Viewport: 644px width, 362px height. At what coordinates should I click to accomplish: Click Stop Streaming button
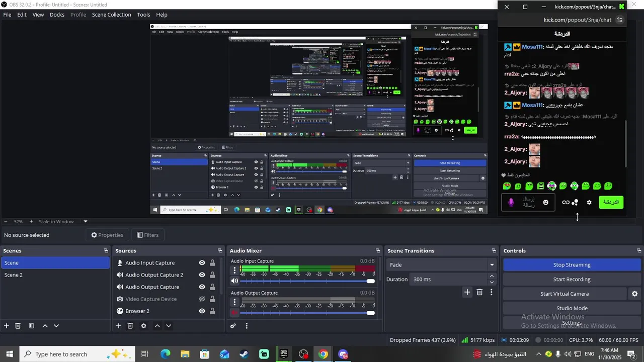point(572,265)
